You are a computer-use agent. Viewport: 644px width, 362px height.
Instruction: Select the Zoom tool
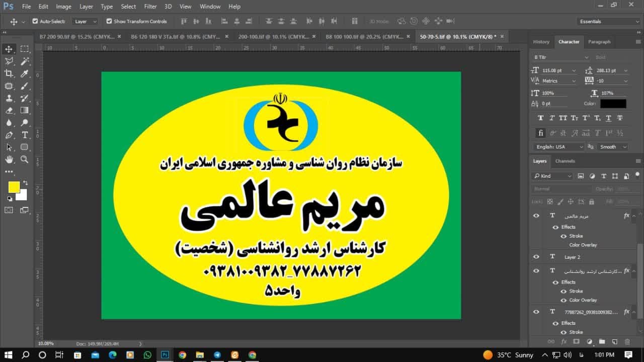click(x=24, y=160)
